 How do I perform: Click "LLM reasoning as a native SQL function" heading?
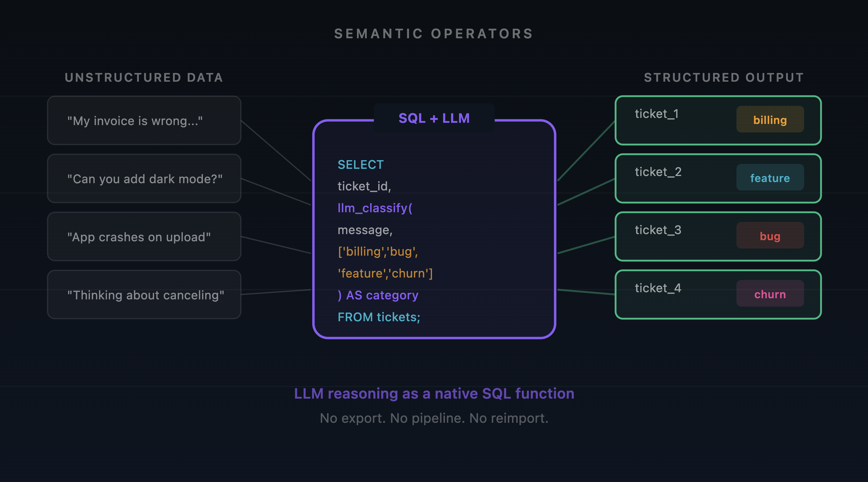pos(434,393)
